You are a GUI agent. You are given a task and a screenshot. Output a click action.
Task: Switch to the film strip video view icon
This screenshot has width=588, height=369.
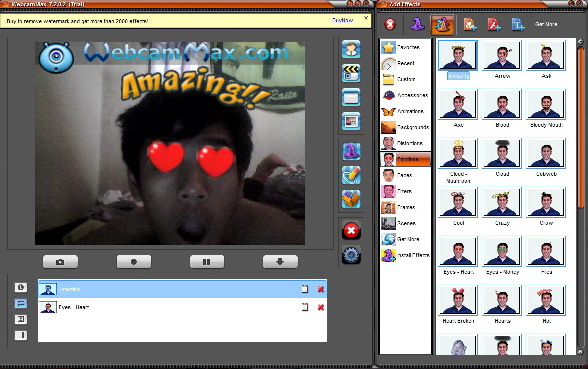point(21,335)
